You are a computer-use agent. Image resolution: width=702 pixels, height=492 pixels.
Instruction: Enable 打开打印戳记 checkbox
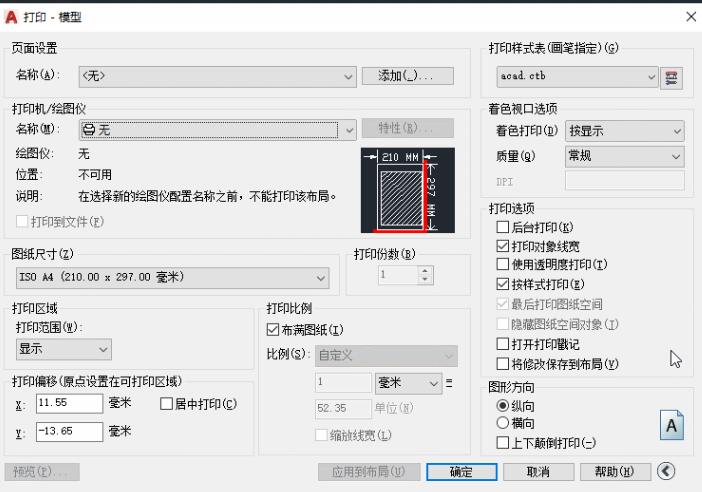click(502, 344)
